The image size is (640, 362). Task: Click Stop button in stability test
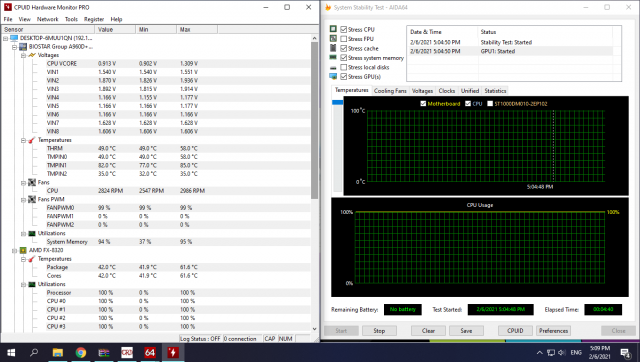coord(379,331)
